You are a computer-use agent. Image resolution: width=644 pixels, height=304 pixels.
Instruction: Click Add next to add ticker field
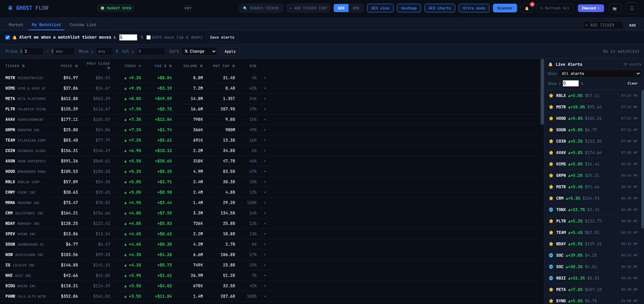tap(632, 25)
